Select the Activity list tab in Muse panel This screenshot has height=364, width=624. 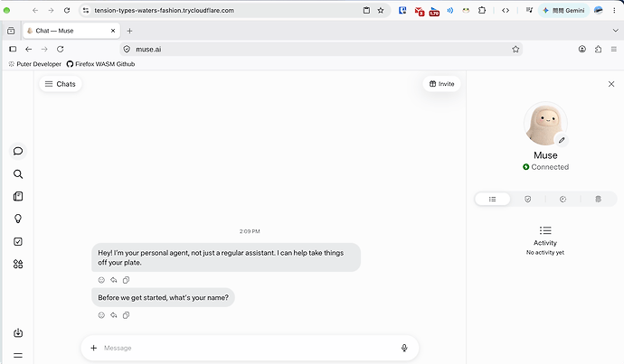click(493, 199)
